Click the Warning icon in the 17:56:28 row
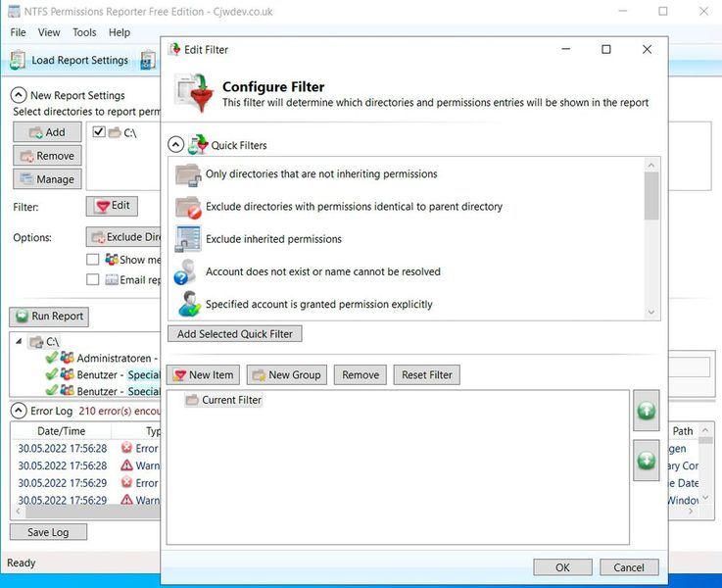Viewport: 722px width, 588px height. pos(126,465)
